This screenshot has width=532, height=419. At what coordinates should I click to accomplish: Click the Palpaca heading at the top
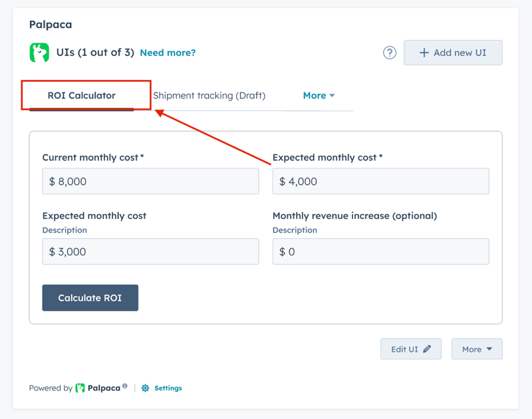coord(51,25)
